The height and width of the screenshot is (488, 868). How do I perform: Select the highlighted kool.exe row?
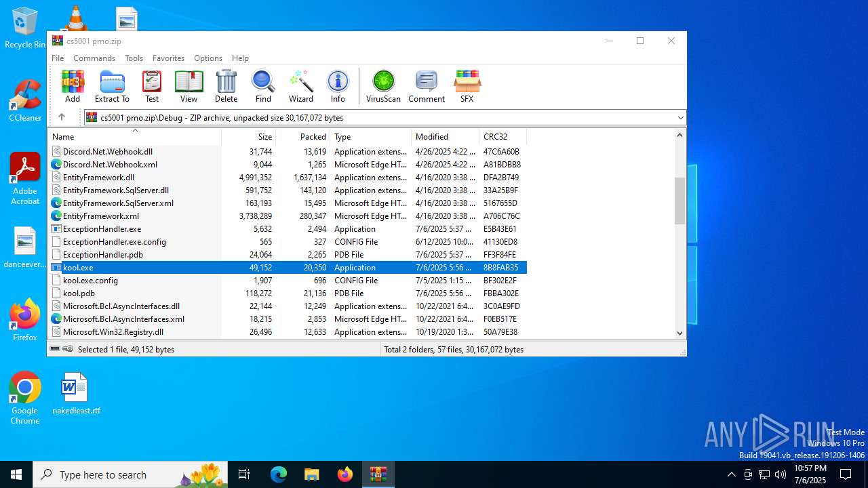pos(288,268)
